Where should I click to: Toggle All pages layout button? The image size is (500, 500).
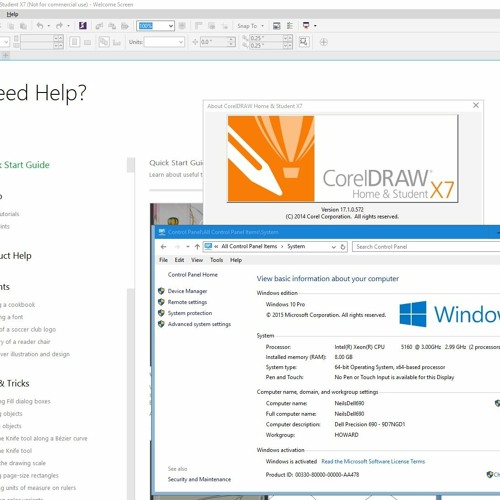[104, 42]
